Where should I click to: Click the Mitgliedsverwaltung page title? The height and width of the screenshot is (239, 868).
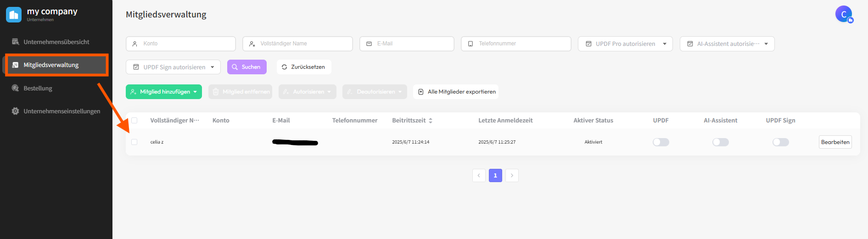166,14
